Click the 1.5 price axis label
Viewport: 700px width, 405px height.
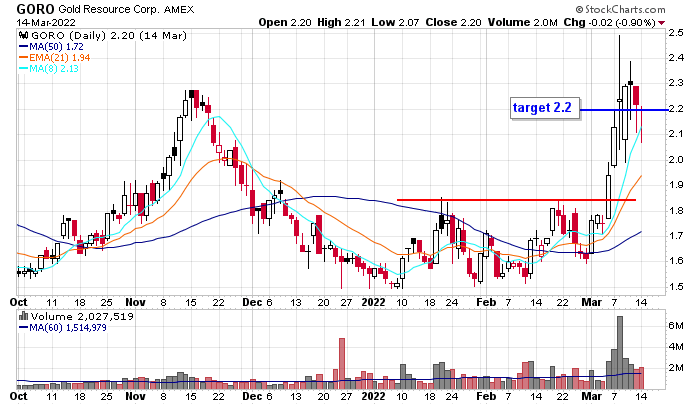pos(676,287)
